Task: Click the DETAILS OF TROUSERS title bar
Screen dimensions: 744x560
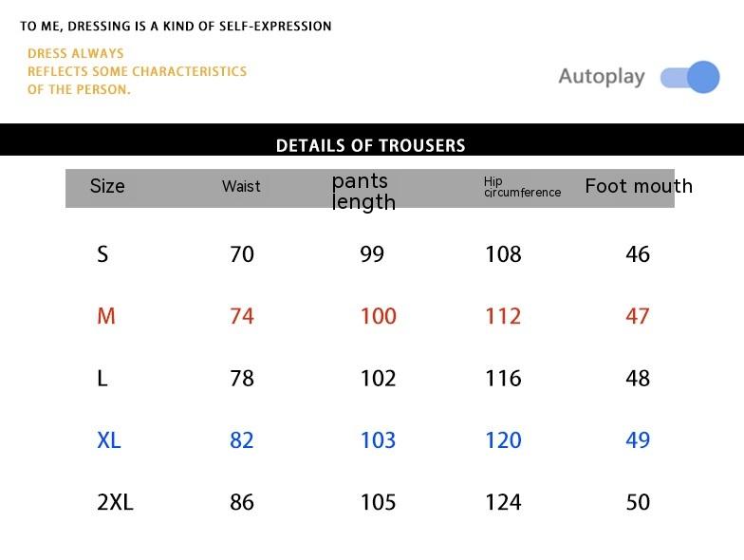Action: pos(371,145)
